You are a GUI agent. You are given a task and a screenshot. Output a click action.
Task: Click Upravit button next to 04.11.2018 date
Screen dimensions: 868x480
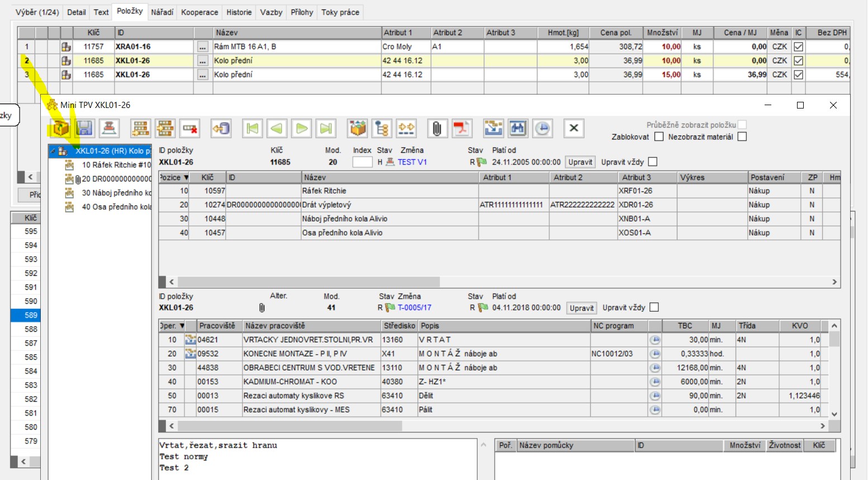click(x=582, y=308)
